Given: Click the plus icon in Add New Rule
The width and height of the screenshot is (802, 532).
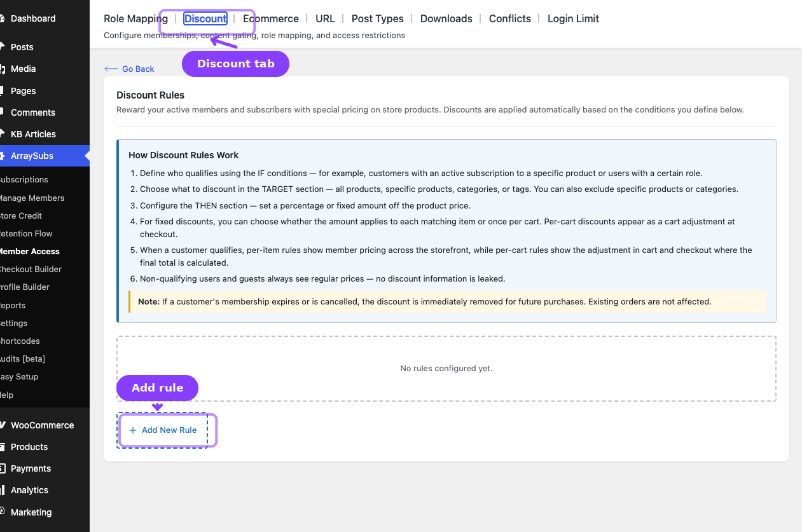Looking at the screenshot, I should 133,430.
